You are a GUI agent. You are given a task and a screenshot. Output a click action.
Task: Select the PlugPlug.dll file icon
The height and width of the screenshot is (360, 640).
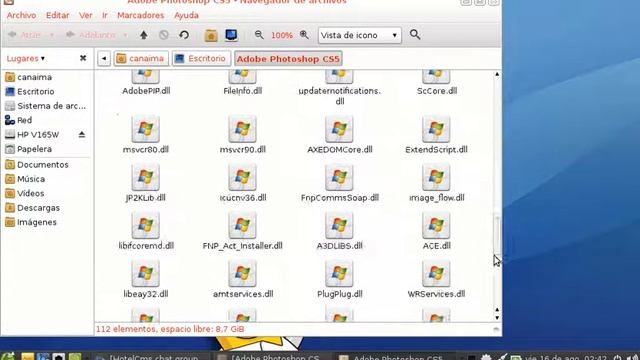339,273
